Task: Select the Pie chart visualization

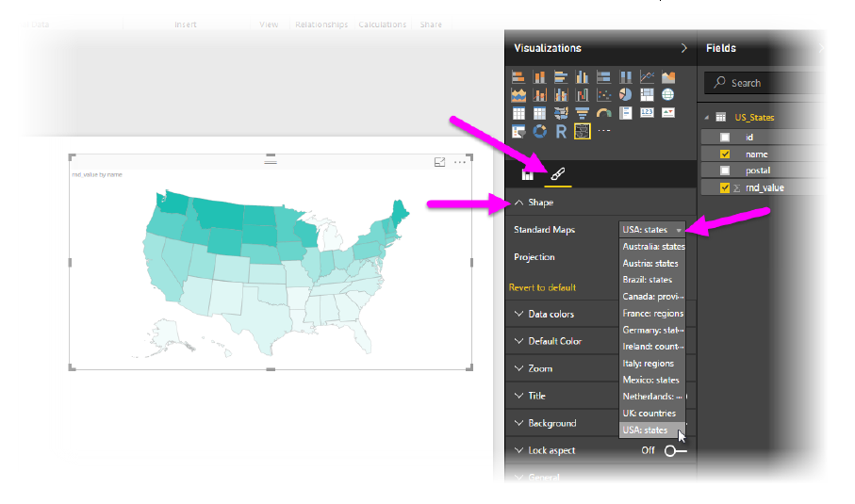Action: 625,95
